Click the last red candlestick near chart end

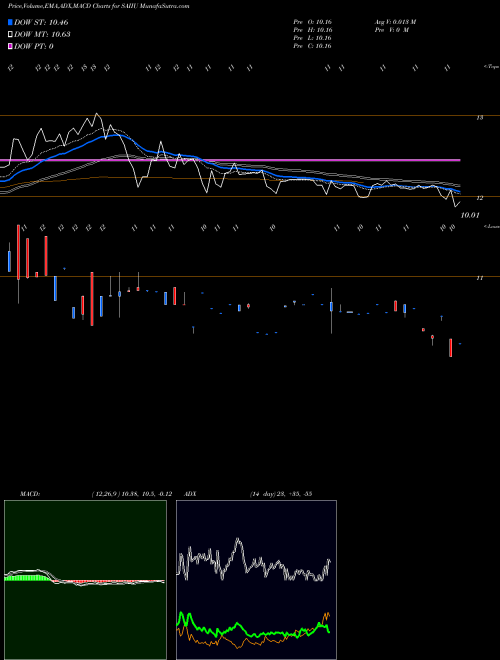(x=451, y=348)
